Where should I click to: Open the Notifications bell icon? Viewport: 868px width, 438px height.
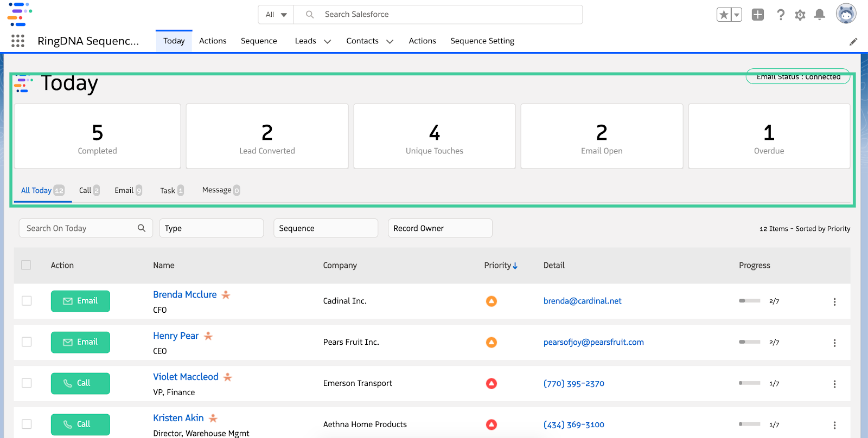(820, 15)
